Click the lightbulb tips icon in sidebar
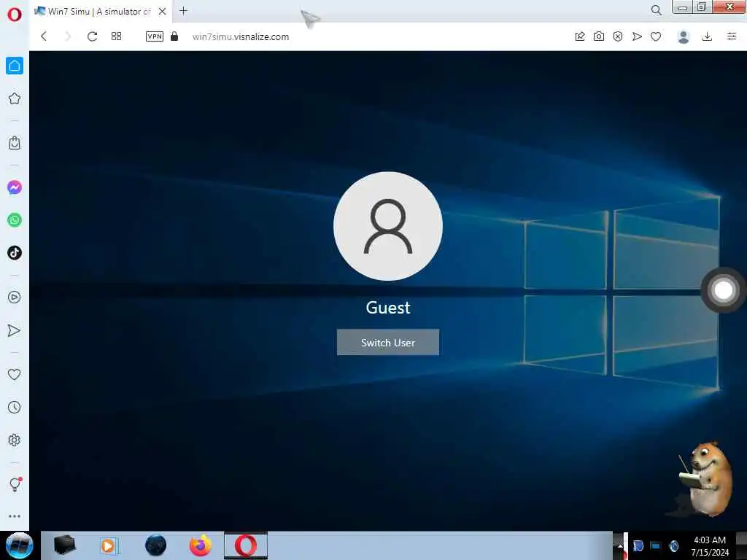747x560 pixels. pyautogui.click(x=15, y=484)
